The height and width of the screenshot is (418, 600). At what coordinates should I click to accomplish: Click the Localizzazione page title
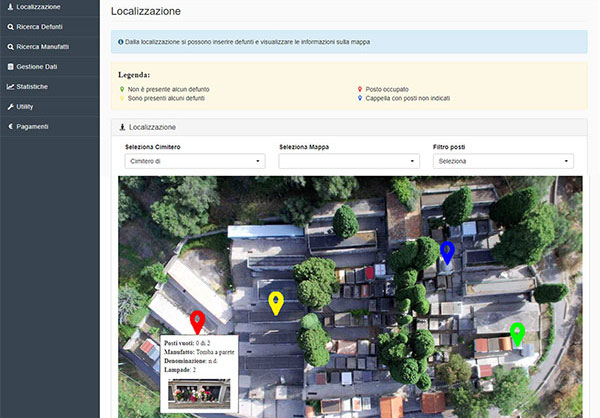(146, 11)
